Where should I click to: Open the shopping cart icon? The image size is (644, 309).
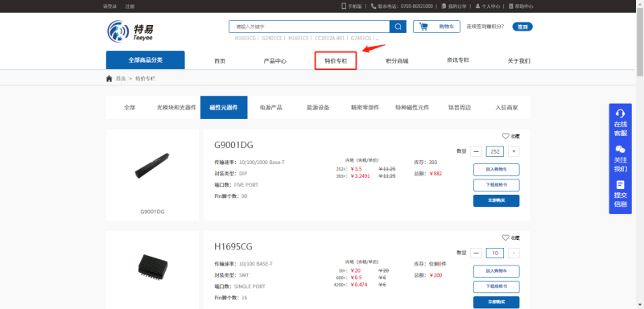tap(423, 27)
